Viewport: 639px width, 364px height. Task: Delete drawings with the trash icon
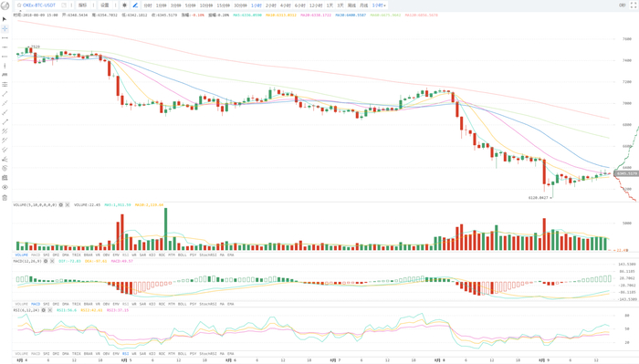click(5, 198)
